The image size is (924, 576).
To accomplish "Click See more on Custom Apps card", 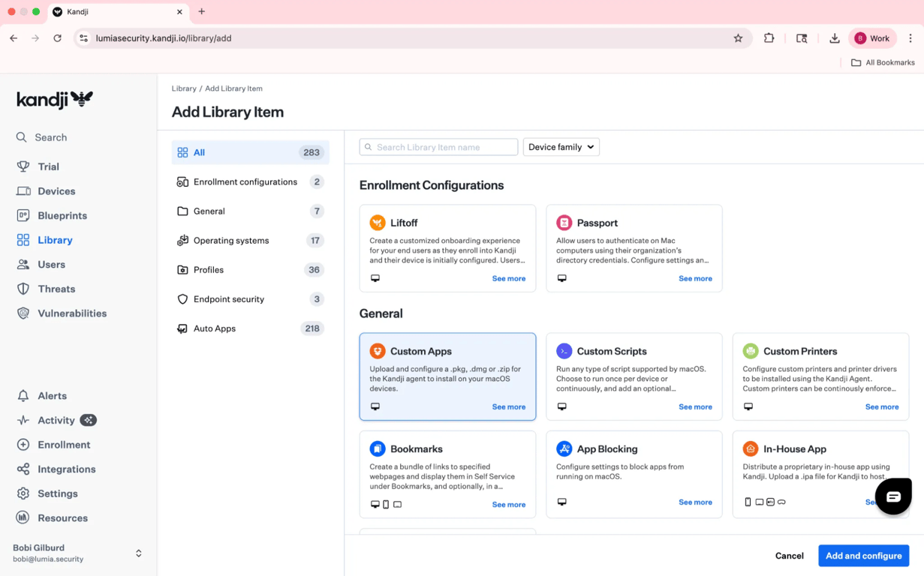I will coord(509,406).
